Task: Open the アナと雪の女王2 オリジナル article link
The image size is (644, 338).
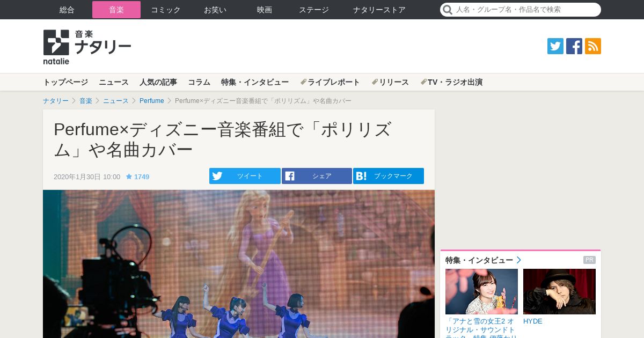Action: pos(481,328)
